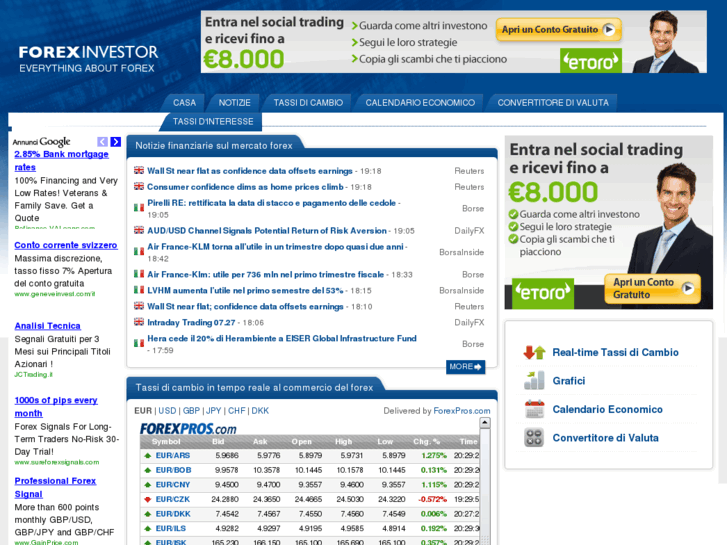Viewport: 727px width, 545px height.
Task: Click UK flag beside Consumer confidence dims headline
Action: [139, 186]
